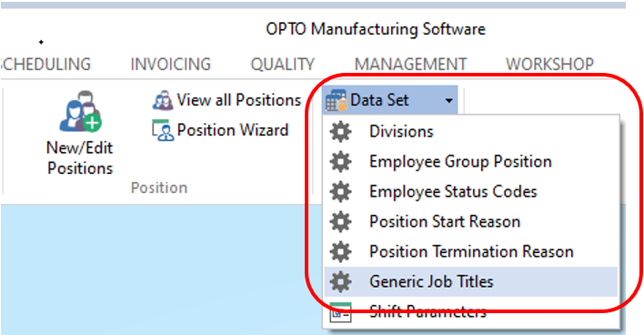The image size is (644, 335).
Task: Go to the QUALITY tab
Action: click(x=283, y=64)
